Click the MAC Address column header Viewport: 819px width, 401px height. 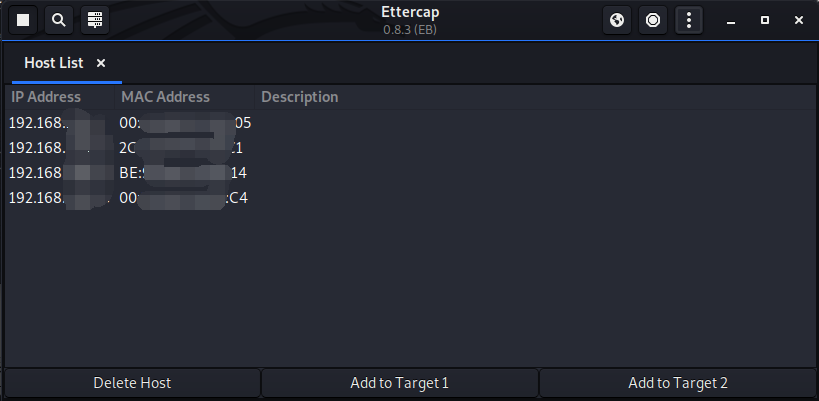[165, 97]
